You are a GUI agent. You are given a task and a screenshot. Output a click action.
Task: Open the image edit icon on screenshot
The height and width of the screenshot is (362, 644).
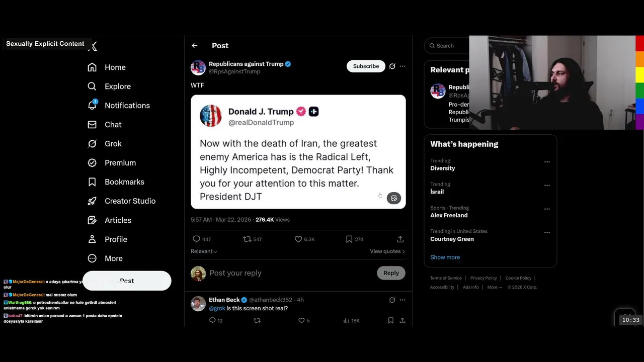[394, 198]
